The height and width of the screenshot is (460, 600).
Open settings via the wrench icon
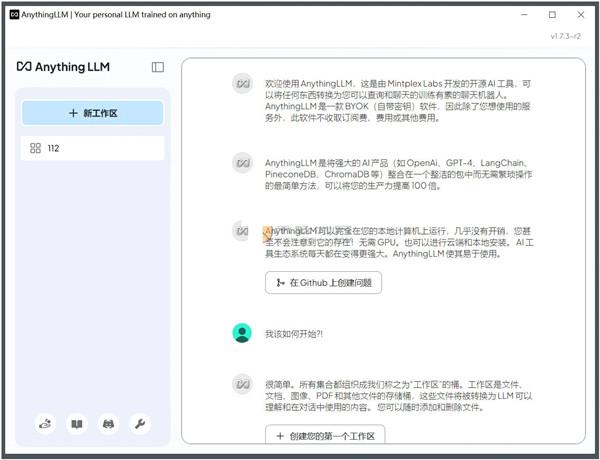click(140, 424)
